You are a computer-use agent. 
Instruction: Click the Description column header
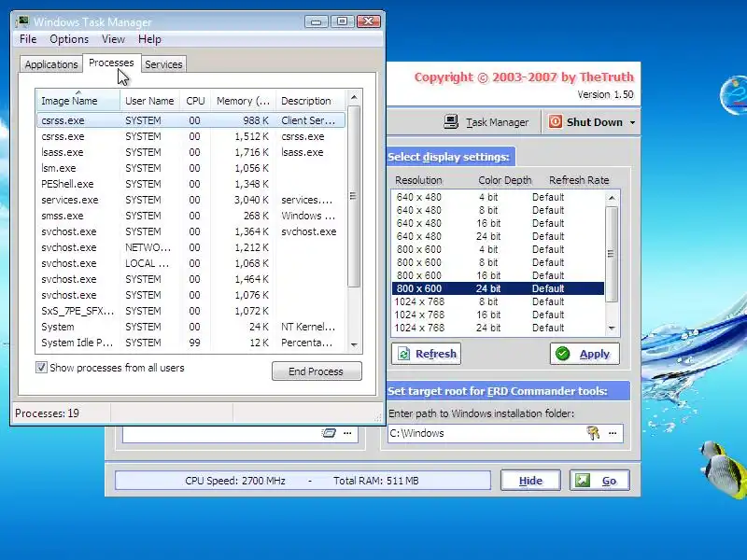click(x=311, y=101)
